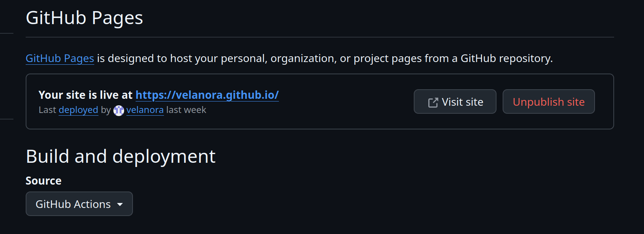Click the words 'GitHub repository' in the description
644x234 pixels.
[505, 58]
